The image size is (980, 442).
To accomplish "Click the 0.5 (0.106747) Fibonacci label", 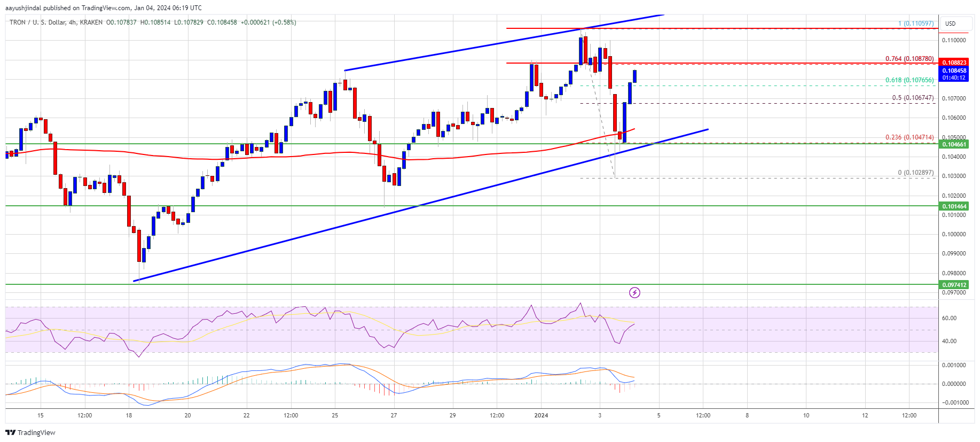I will pos(913,98).
